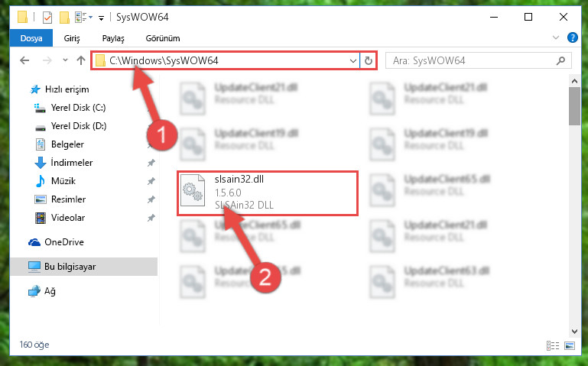This screenshot has height=366, width=588.
Task: Go up one folder level
Action: (80, 60)
